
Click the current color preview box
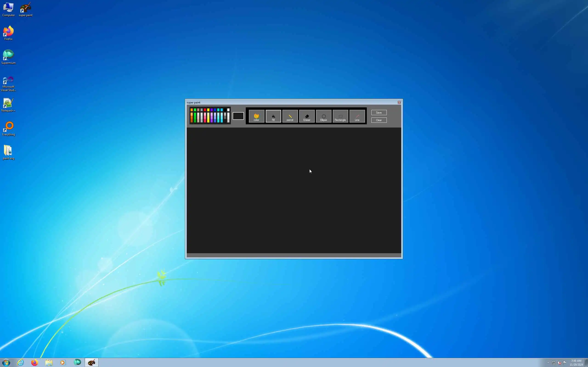(x=238, y=116)
